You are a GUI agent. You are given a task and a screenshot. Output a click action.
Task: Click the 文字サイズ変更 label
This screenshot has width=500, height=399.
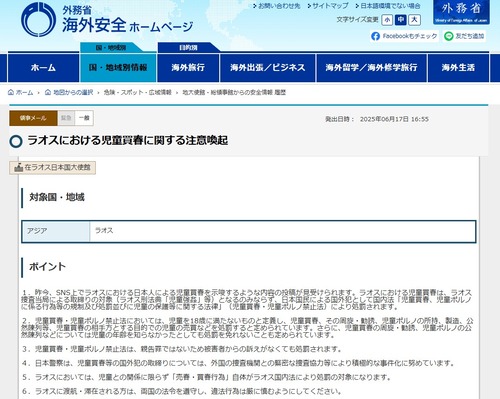pos(357,20)
